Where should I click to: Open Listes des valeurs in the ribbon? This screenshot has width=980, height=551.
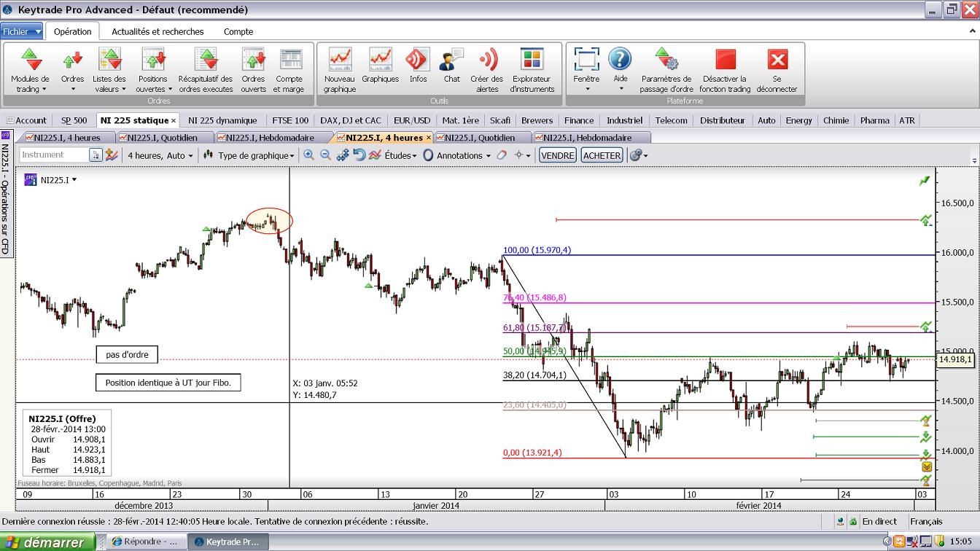pyautogui.click(x=109, y=70)
